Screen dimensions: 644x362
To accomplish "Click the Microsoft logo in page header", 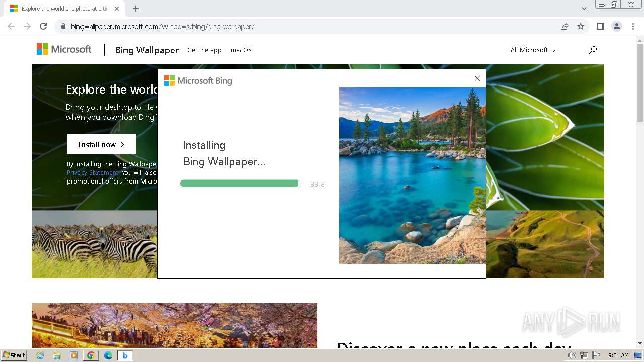I will tap(64, 49).
